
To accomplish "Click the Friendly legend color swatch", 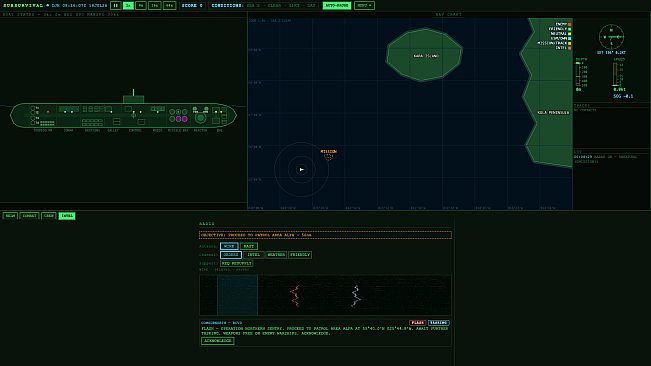I will pos(570,29).
